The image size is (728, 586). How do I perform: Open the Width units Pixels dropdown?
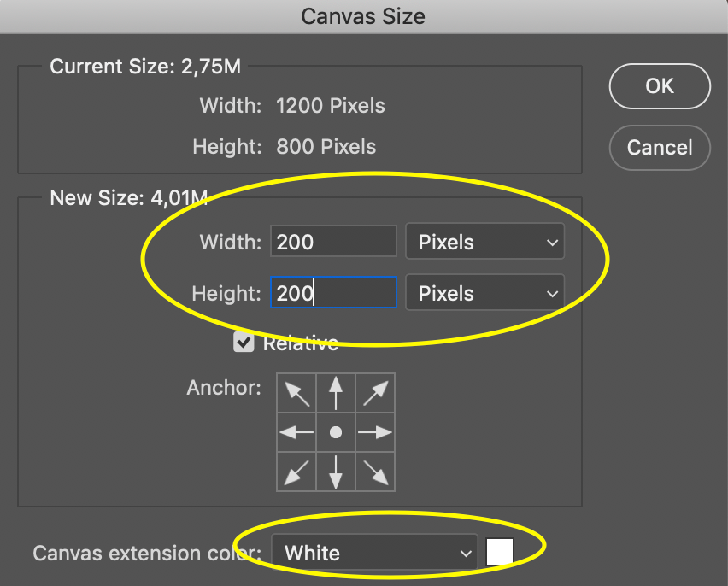[485, 242]
